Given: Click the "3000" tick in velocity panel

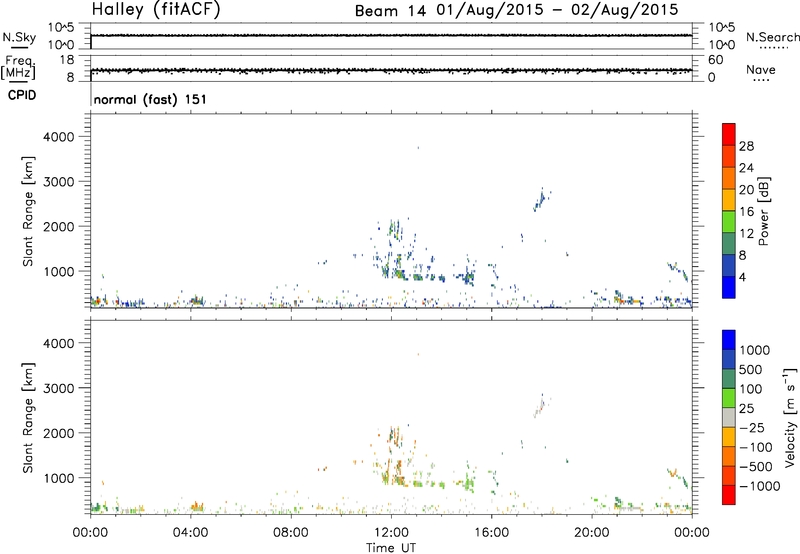Looking at the screenshot, I should point(59,388).
